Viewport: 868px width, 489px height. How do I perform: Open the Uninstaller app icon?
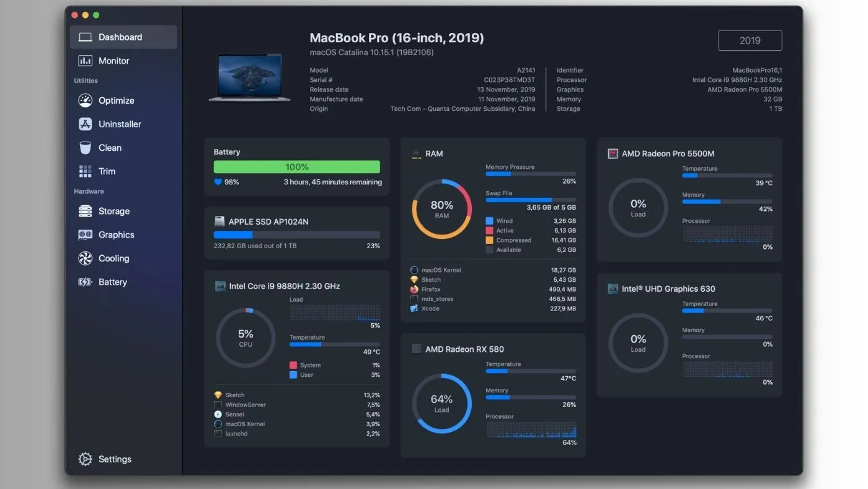(x=85, y=124)
